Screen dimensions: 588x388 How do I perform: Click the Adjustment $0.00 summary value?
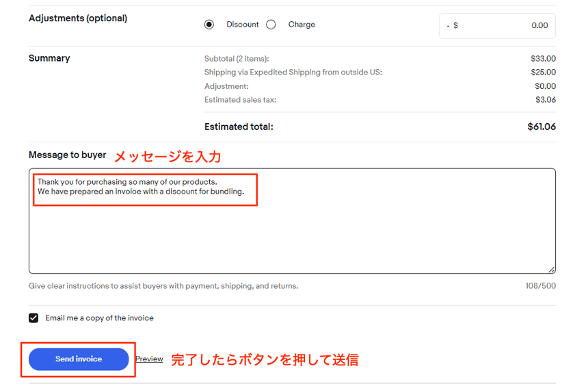545,86
